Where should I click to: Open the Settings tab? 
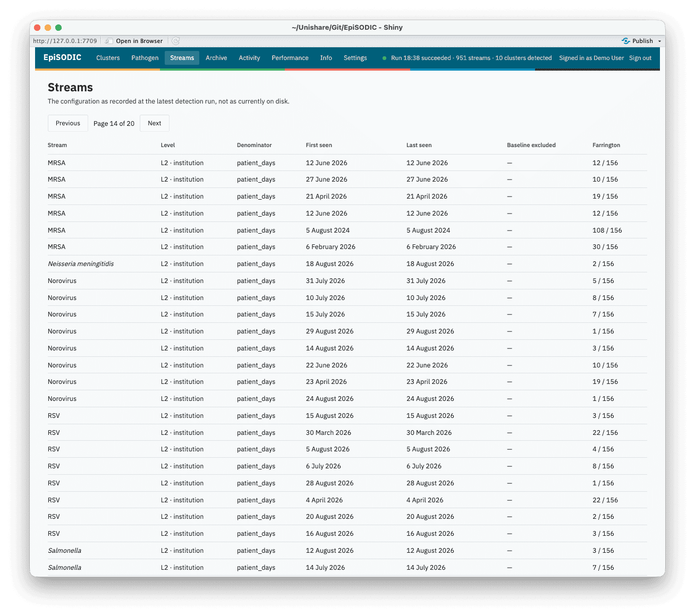[355, 58]
